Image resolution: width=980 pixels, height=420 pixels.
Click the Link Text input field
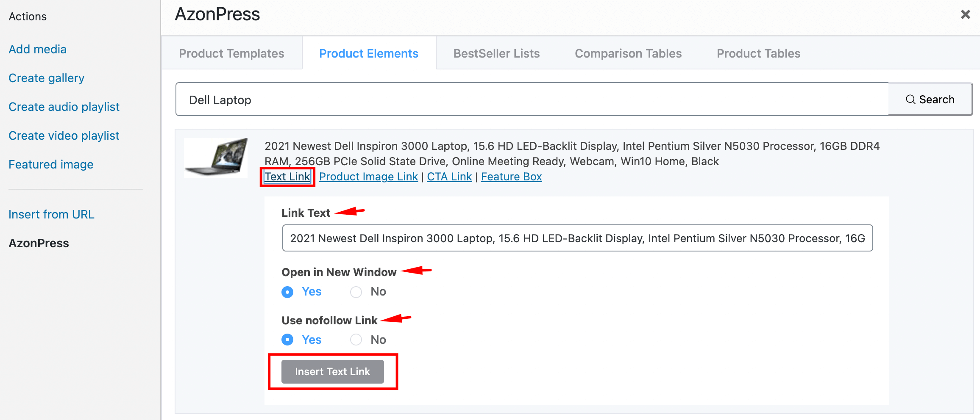click(x=577, y=238)
